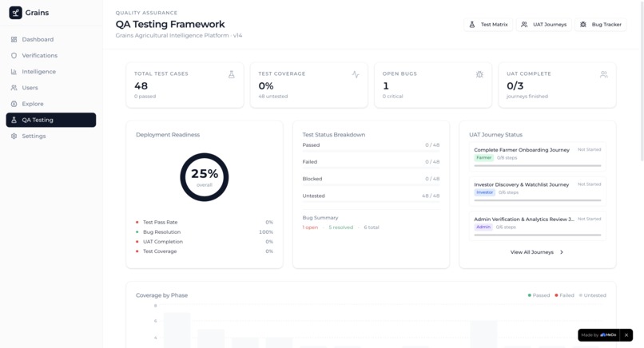644x348 pixels.
Task: Click the Farmer Onboarding journey progress bar
Action: click(537, 166)
